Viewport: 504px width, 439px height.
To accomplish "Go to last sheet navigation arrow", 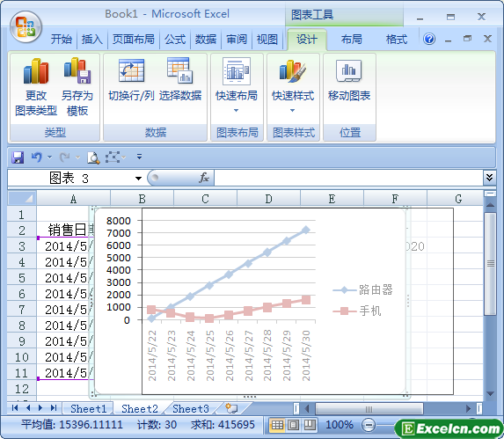I will pyautogui.click(x=54, y=408).
